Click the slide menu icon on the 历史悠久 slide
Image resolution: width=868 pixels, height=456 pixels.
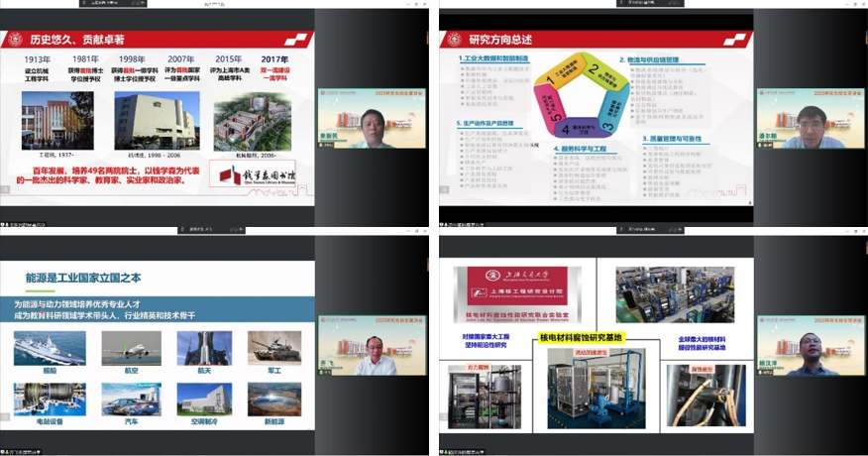[296, 40]
